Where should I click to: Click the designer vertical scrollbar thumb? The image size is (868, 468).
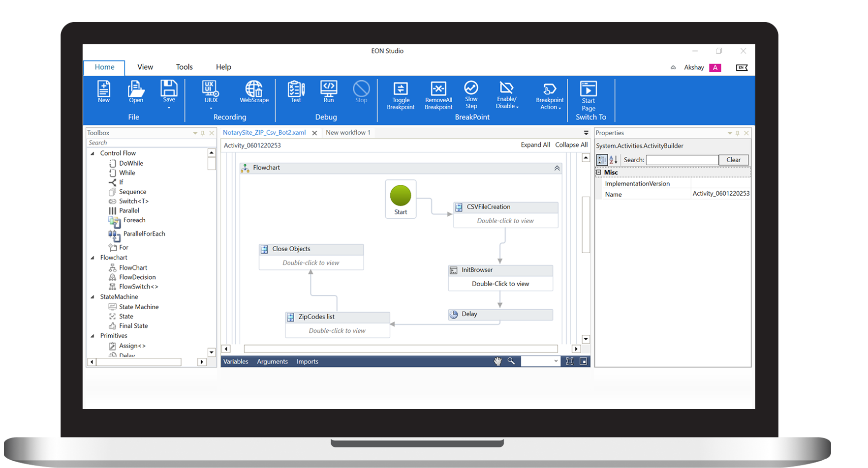pyautogui.click(x=586, y=224)
